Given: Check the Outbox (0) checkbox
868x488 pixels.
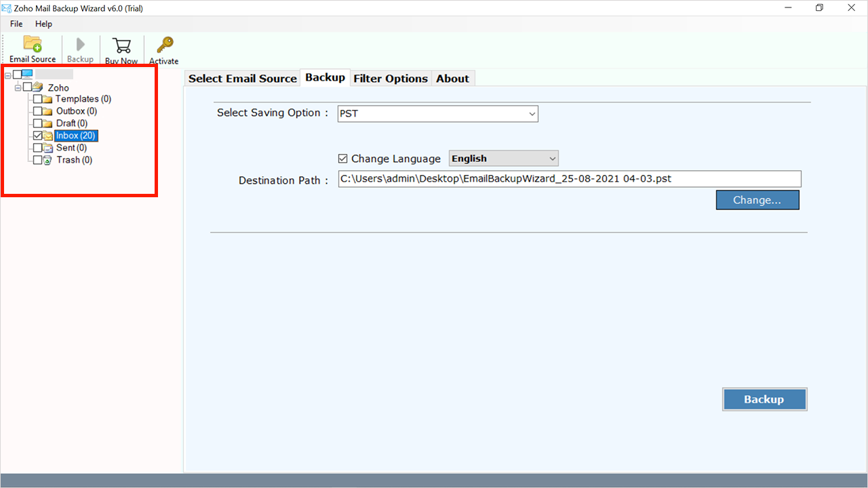Looking at the screenshot, I should [x=38, y=111].
